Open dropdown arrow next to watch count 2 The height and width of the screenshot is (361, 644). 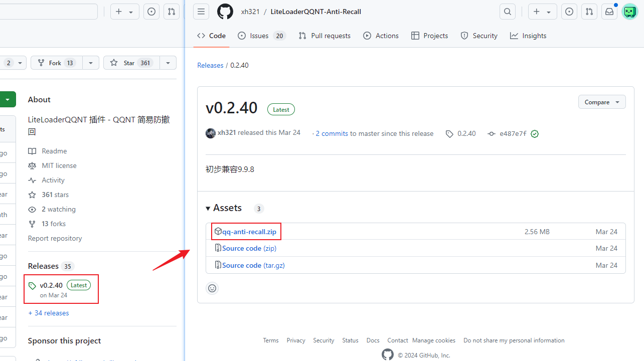[x=20, y=63]
